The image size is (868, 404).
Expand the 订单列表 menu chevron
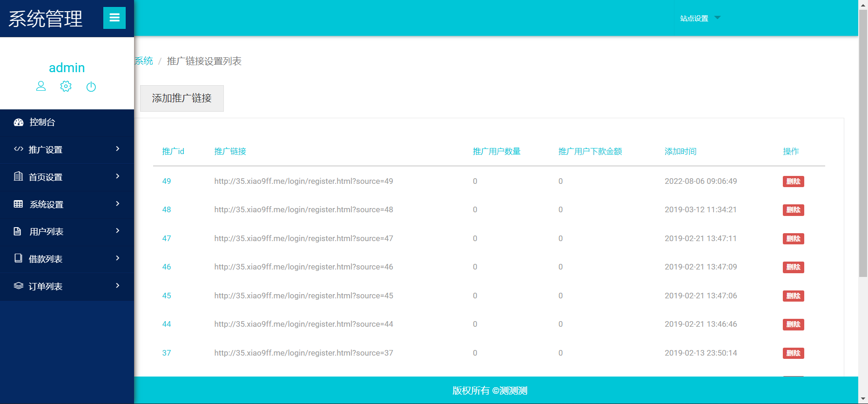(118, 286)
